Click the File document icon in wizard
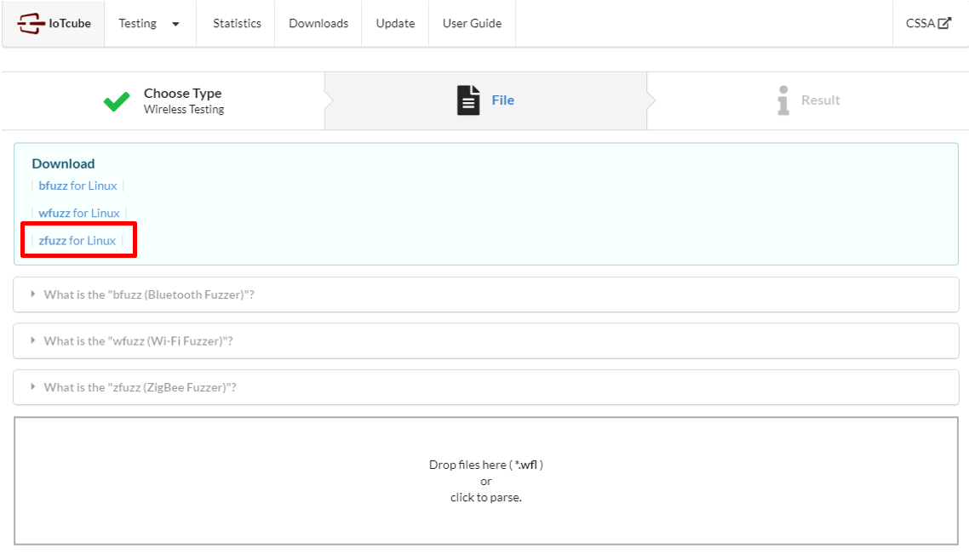This screenshot has height=560, width=969. pyautogui.click(x=468, y=100)
